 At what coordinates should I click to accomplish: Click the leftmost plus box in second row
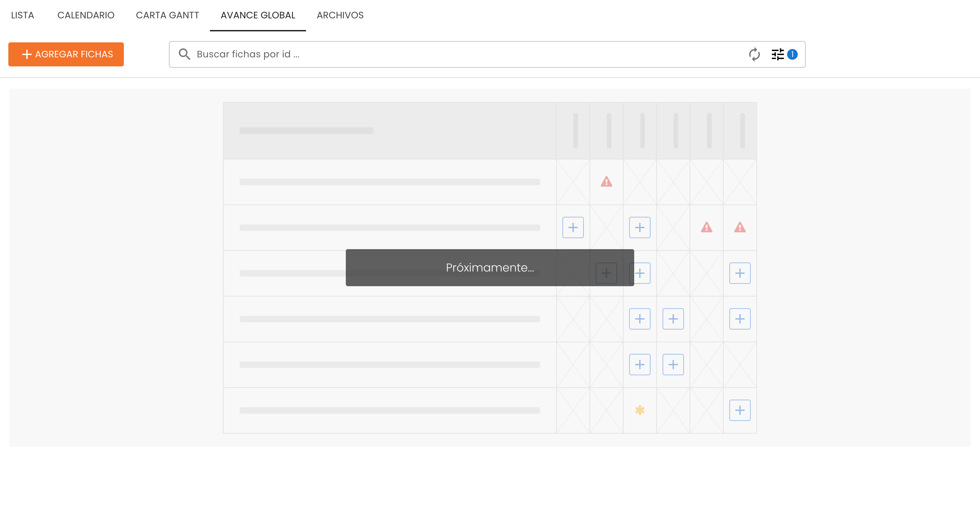[573, 227]
